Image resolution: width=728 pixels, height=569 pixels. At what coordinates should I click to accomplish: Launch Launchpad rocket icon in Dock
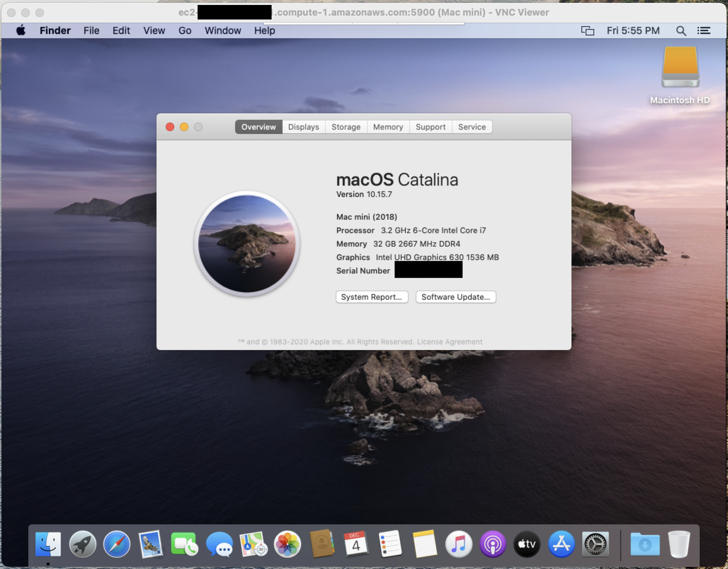point(83,544)
